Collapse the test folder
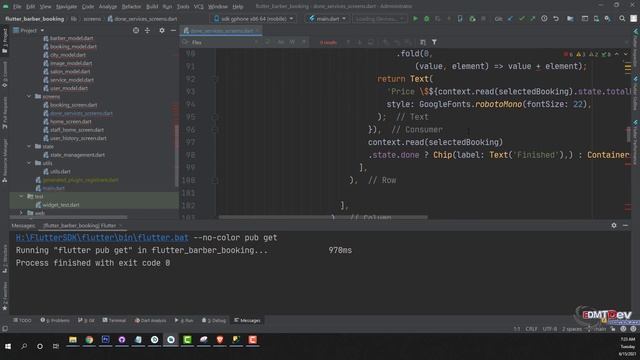The width and height of the screenshot is (640, 360). tap(21, 196)
